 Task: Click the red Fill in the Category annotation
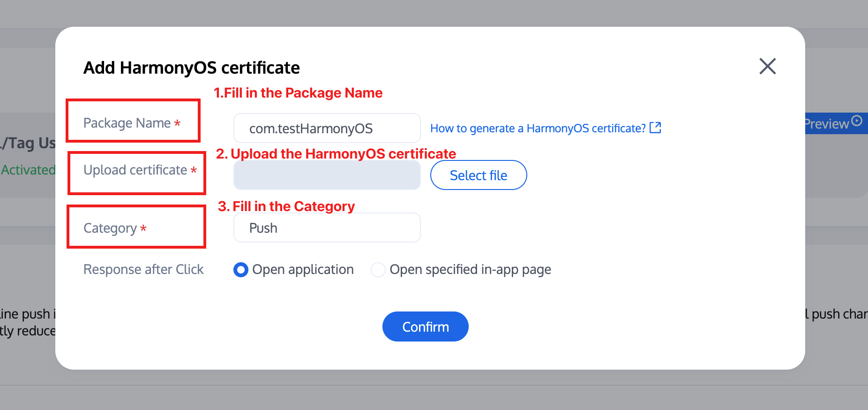tap(286, 206)
